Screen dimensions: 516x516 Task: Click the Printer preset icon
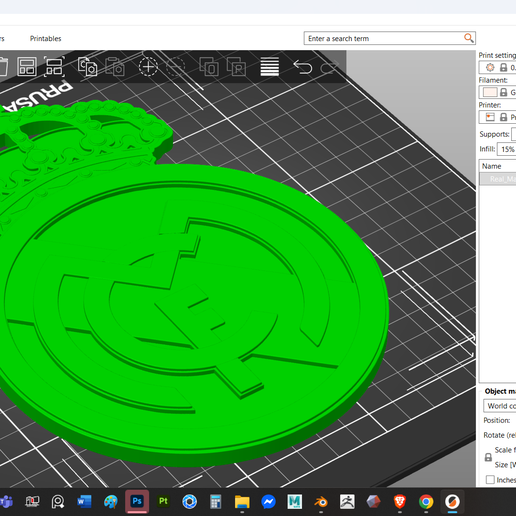(x=490, y=117)
